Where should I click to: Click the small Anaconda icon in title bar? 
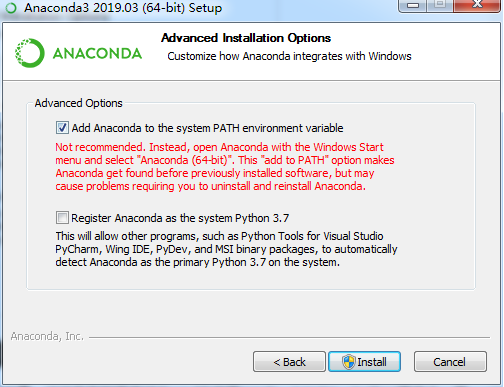click(x=11, y=8)
